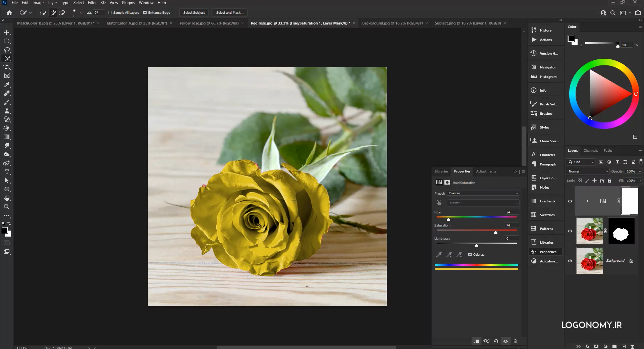Viewport: 644px width, 349px height.
Task: Open the Preset dropdown in Properties
Action: [483, 193]
